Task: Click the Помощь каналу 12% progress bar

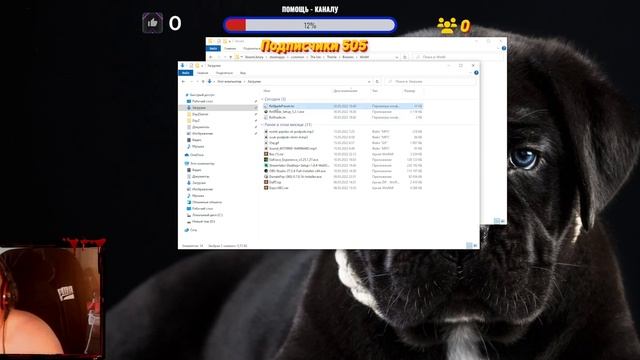Action: point(310,25)
